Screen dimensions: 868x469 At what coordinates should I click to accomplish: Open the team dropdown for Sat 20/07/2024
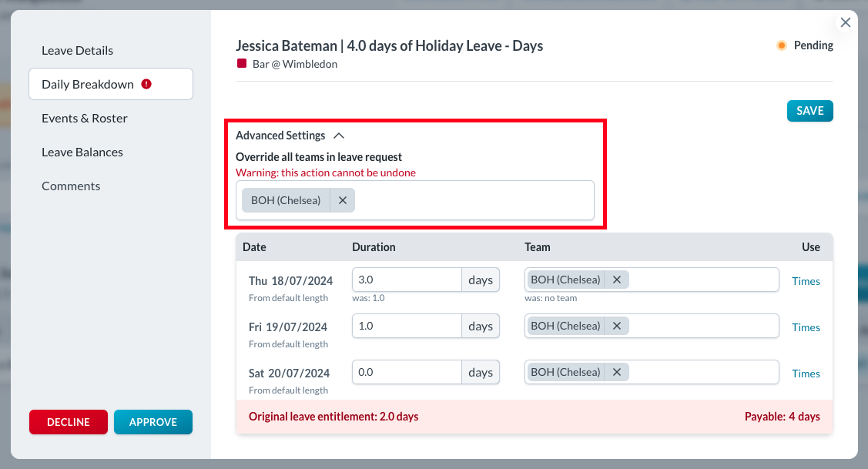pyautogui.click(x=701, y=372)
